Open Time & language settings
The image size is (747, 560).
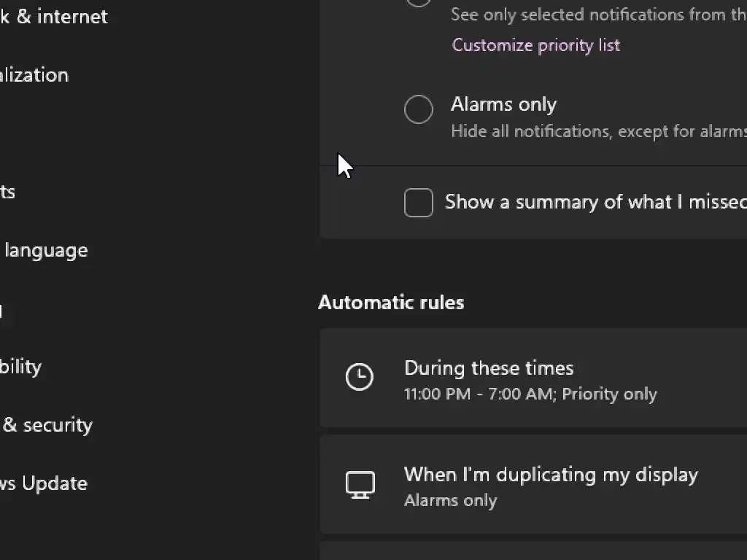(x=45, y=250)
